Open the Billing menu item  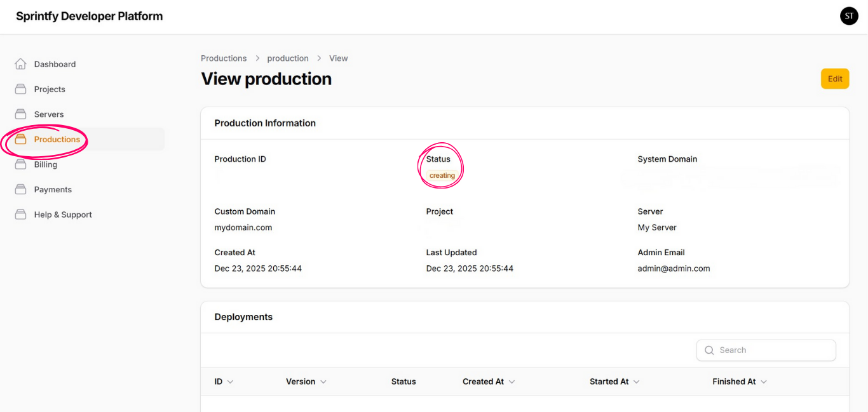46,164
